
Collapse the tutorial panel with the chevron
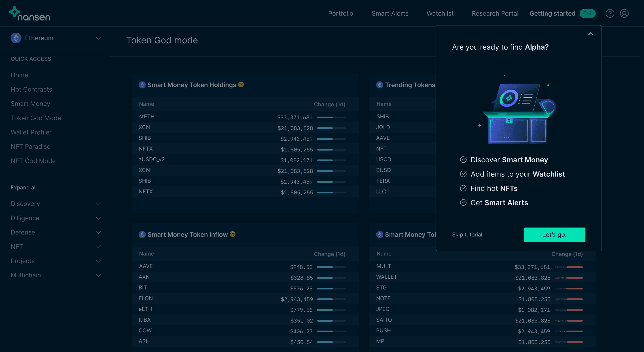coord(591,34)
